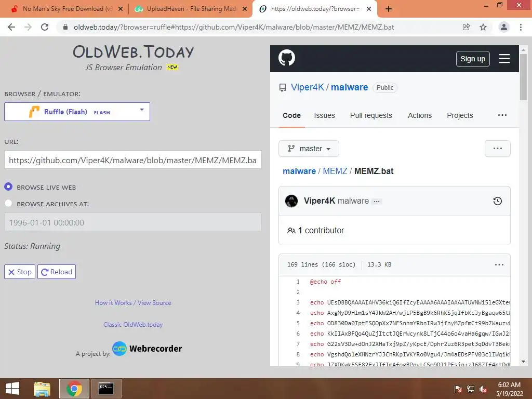The image size is (532, 399).
Task: Click the Sign up button
Action: pyautogui.click(x=473, y=59)
